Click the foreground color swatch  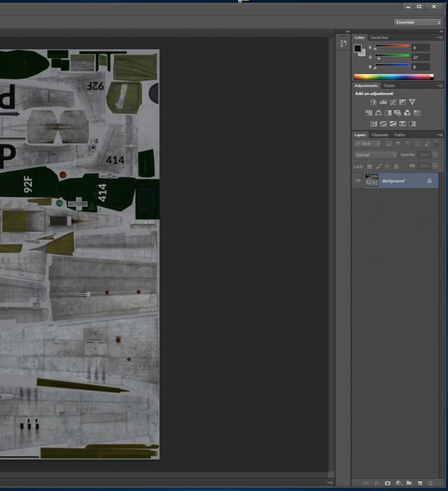pos(358,48)
